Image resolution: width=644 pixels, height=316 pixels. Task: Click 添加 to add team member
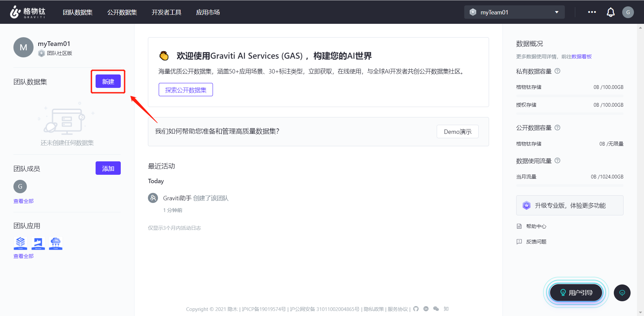pos(108,168)
